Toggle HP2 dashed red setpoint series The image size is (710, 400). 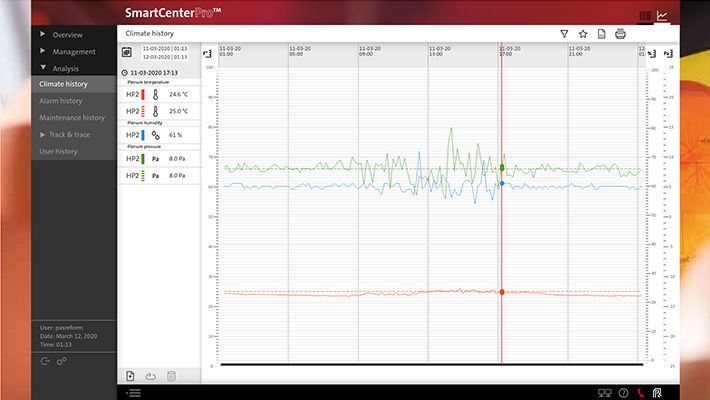[142, 111]
